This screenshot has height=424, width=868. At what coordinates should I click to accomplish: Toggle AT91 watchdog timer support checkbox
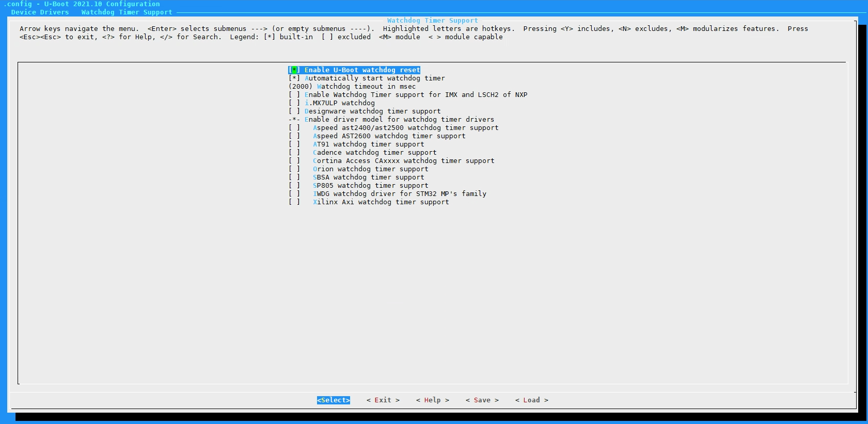(294, 144)
